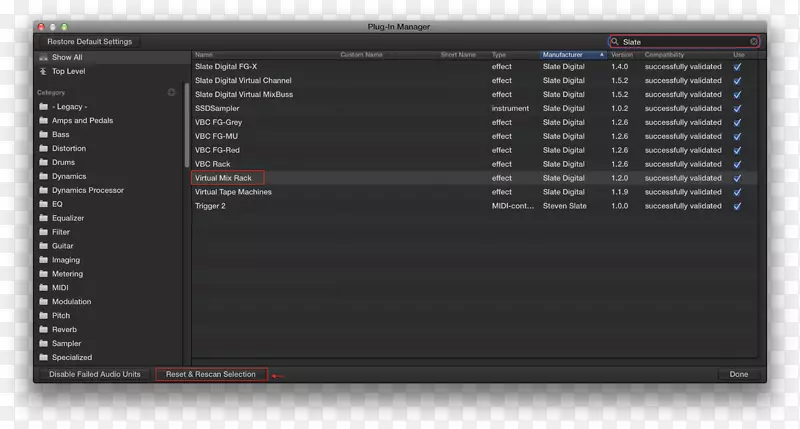Click the instrument type of SSDSampler
Image resolution: width=800 pixels, height=429 pixels.
tap(510, 109)
